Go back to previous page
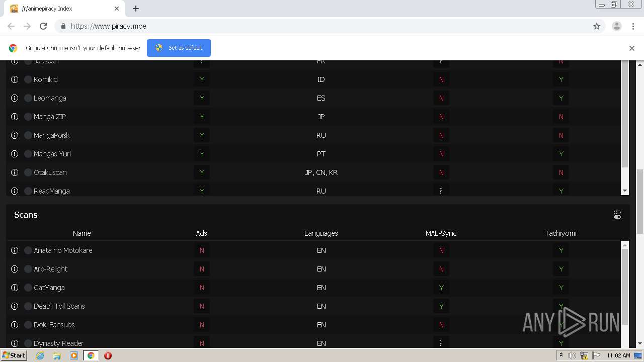The width and height of the screenshot is (644, 362). tap(11, 26)
